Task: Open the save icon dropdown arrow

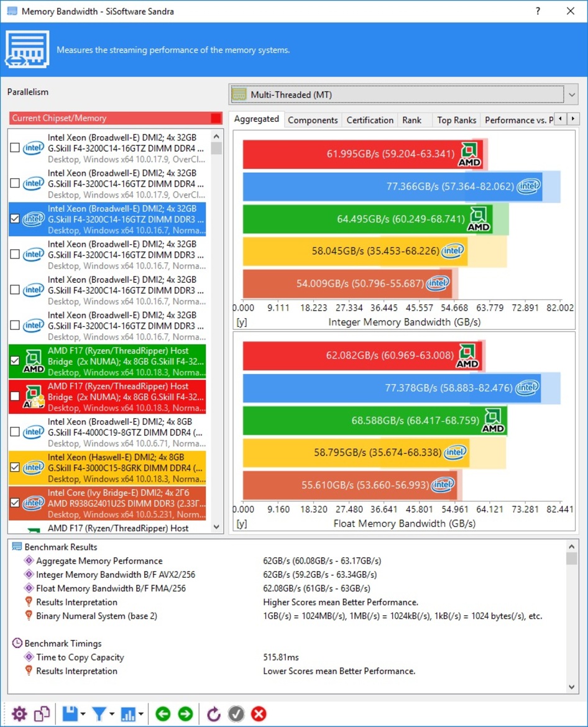Action: click(83, 714)
